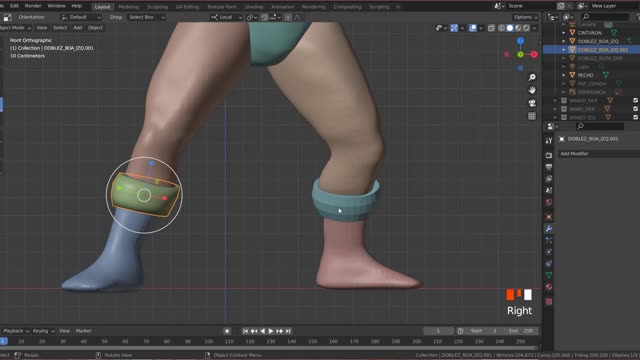The width and height of the screenshot is (640, 360).
Task: Open the Material properties tab icon
Action: (x=549, y=287)
